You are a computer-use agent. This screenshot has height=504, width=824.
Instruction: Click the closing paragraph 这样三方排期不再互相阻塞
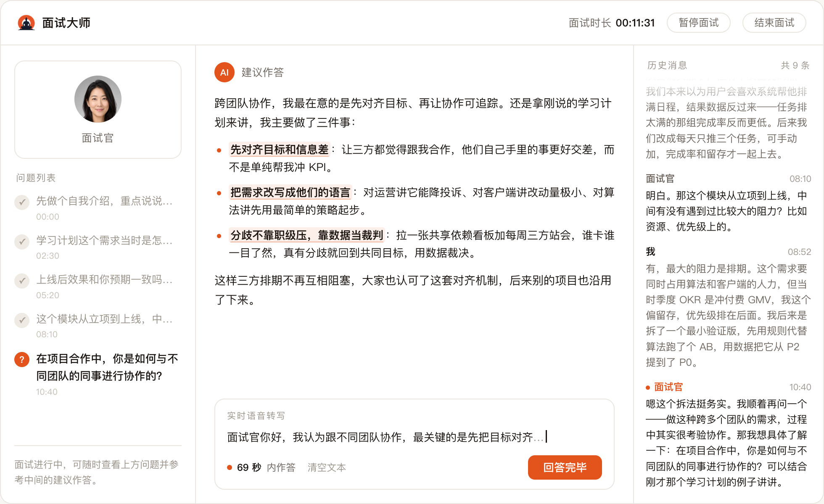click(413, 290)
